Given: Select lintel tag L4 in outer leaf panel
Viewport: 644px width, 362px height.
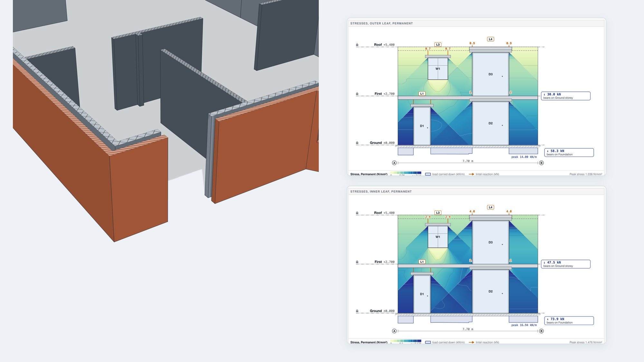Looking at the screenshot, I should point(490,39).
